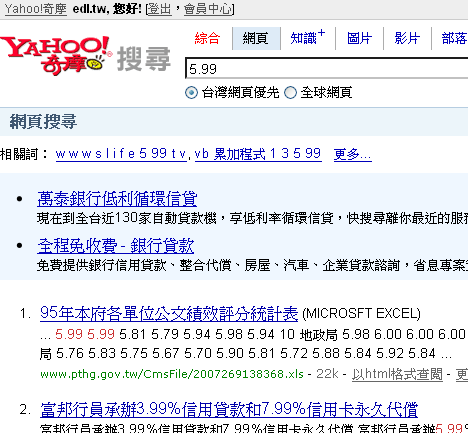
Task: Open the 影片 search tab
Action: click(x=407, y=38)
